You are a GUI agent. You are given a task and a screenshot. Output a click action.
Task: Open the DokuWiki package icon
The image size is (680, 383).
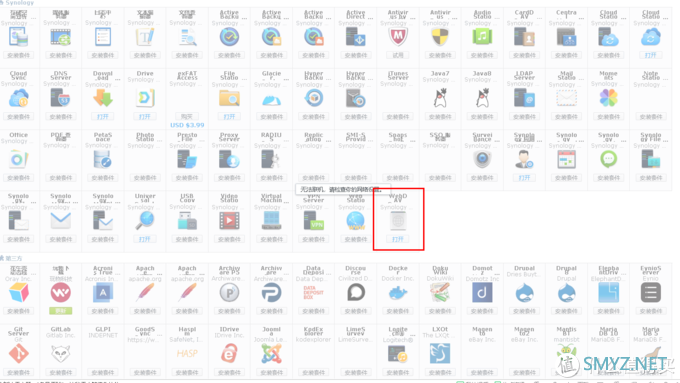440,293
